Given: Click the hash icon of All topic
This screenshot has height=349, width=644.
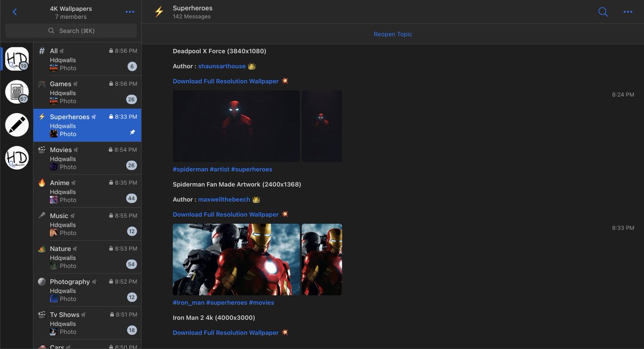Looking at the screenshot, I should (x=42, y=51).
